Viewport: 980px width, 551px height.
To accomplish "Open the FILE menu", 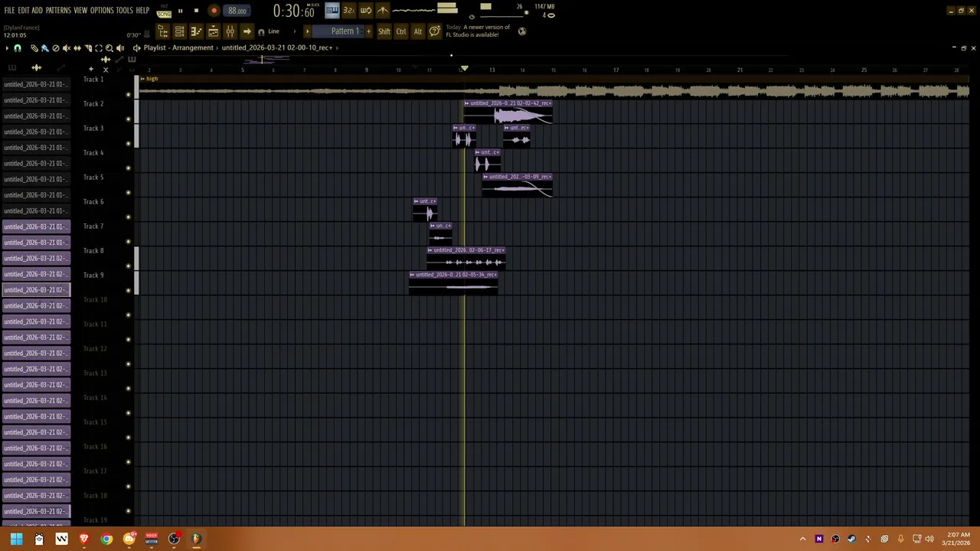I will point(9,11).
